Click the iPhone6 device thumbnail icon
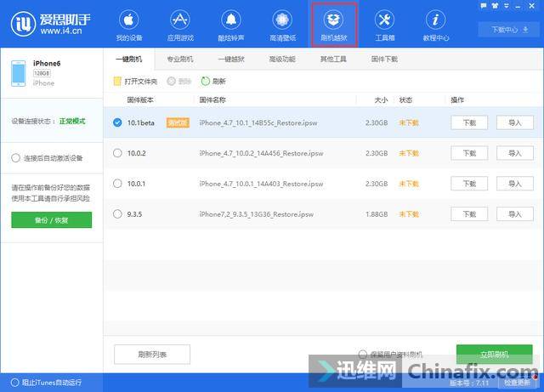Image resolution: width=544 pixels, height=392 pixels. pos(19,73)
